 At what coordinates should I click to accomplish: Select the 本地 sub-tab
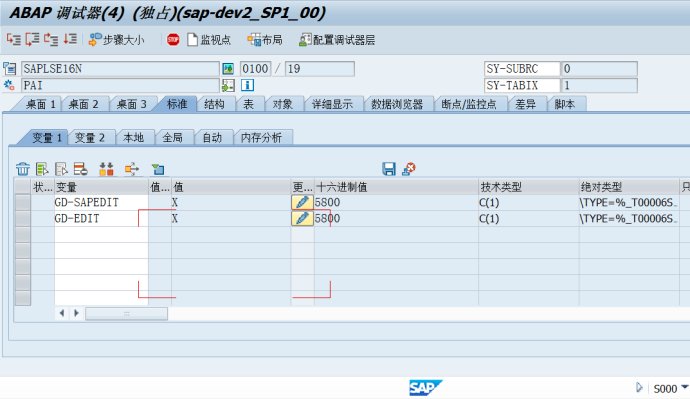click(134, 138)
